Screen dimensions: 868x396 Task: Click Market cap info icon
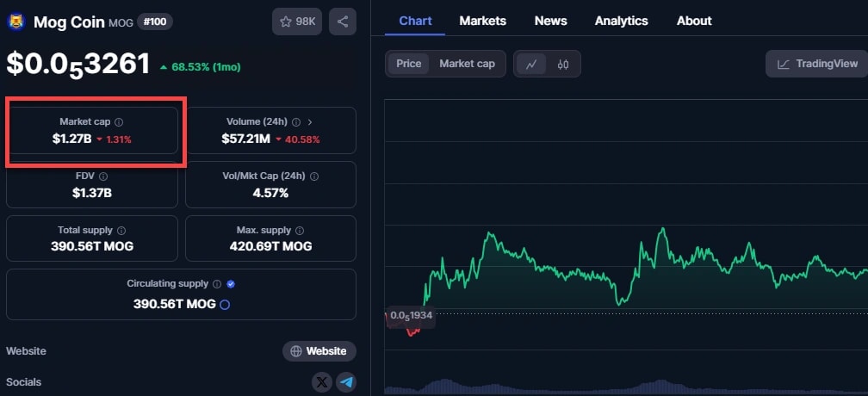coord(119,122)
